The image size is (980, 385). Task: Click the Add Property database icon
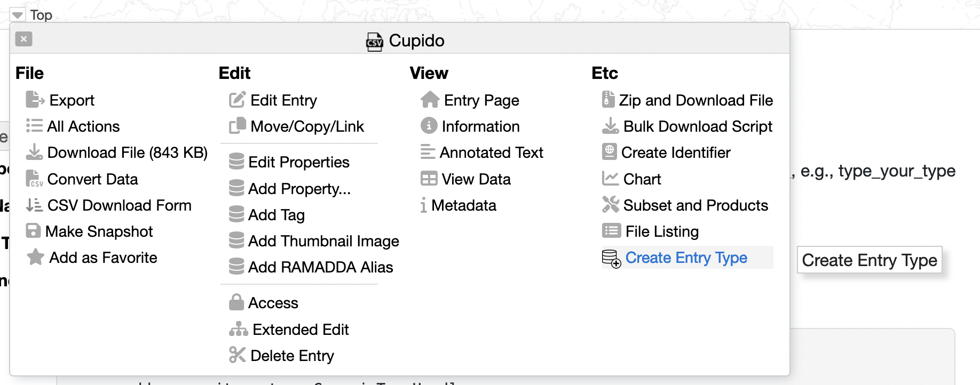coord(236,188)
